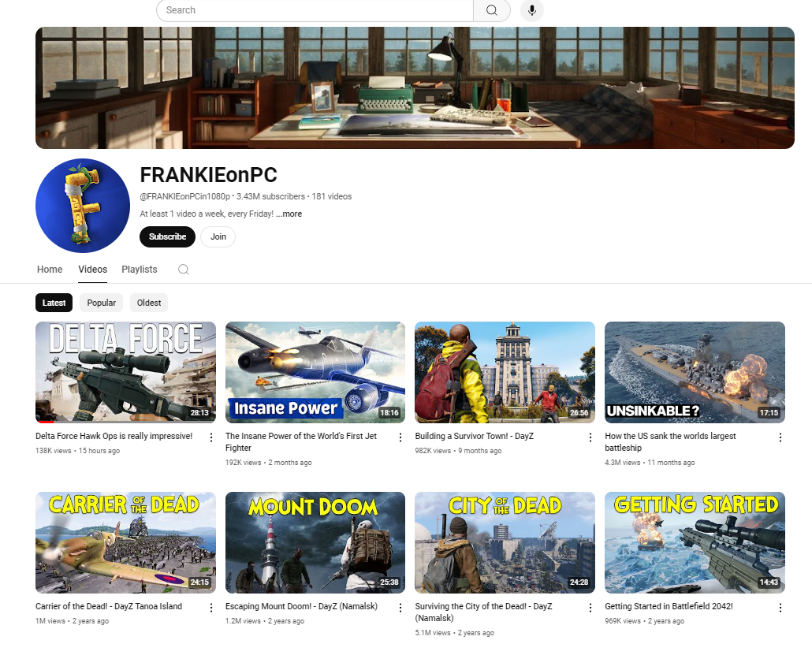Viewport: 812px width, 655px height.
Task: Open options menu for Jet Fighter video
Action: click(400, 437)
